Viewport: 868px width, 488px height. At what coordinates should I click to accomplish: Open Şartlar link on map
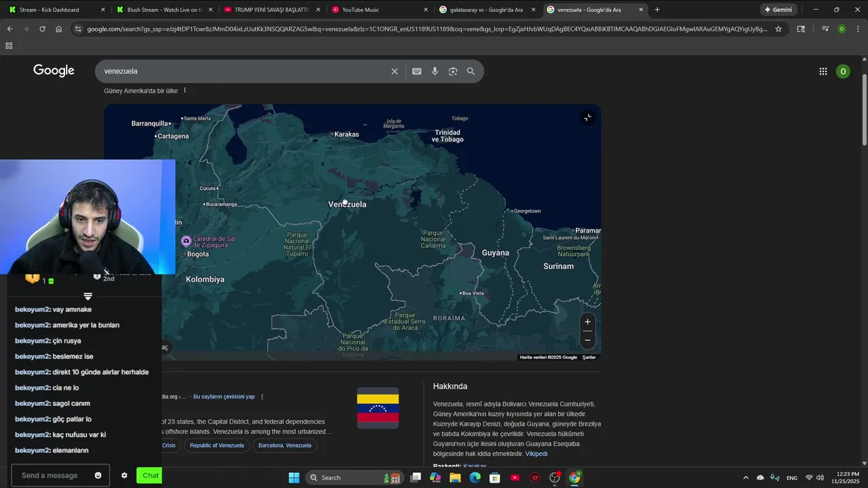[589, 357]
